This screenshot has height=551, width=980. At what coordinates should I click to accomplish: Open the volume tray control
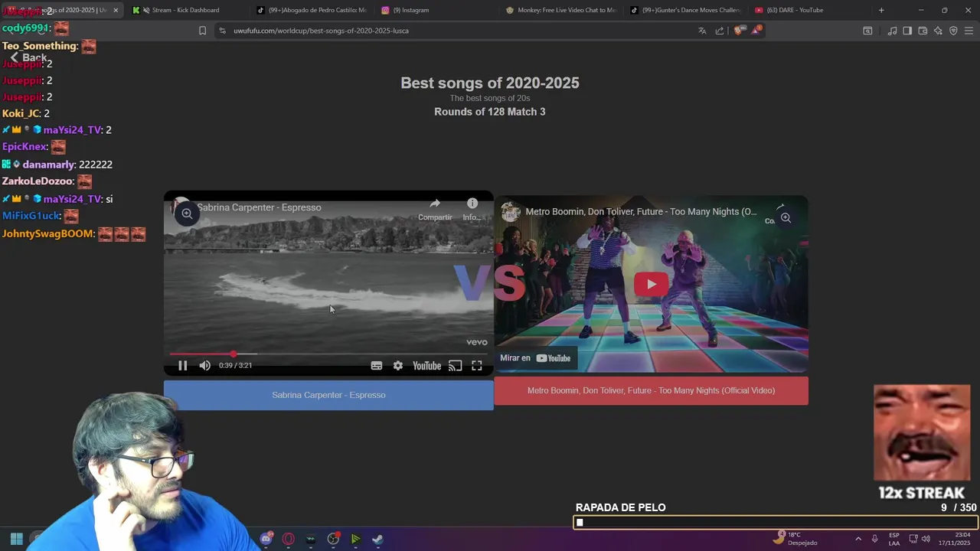click(926, 539)
